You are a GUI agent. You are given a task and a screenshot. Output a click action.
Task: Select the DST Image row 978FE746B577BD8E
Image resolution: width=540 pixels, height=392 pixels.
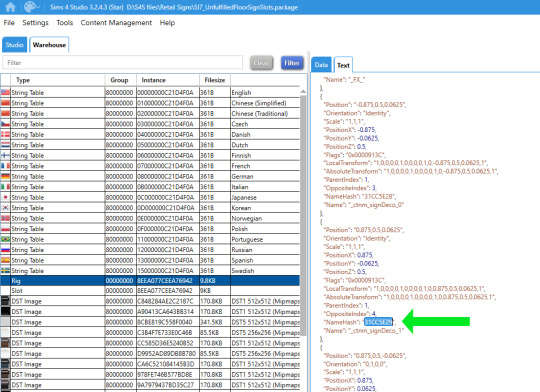[150, 374]
